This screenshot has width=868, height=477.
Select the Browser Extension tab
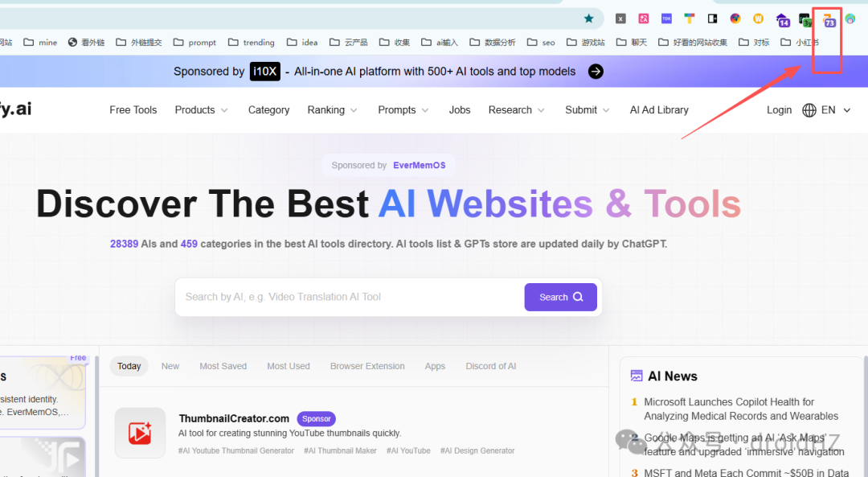[367, 366]
